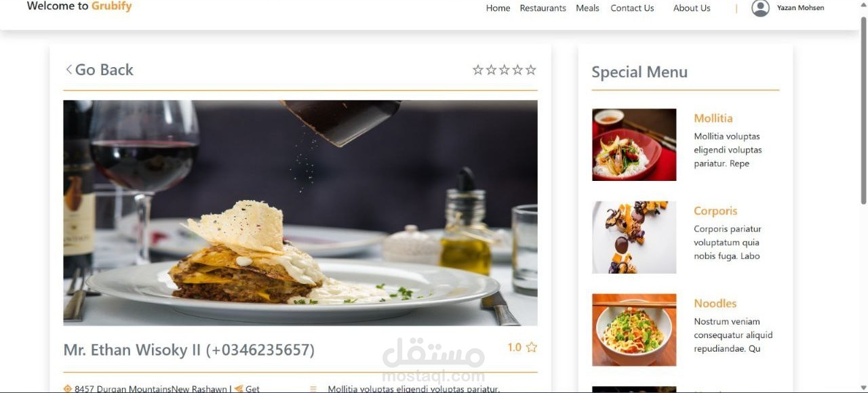Click the list icon beside description text
868x393 pixels.
click(313, 389)
